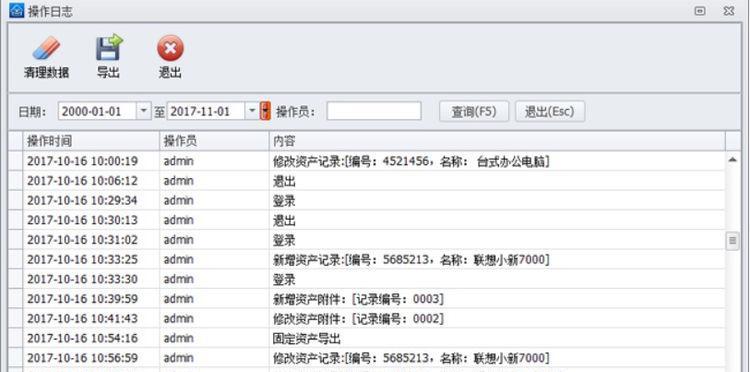Click the entry 新增资产记录 编号 5685213
This screenshot has width=750, height=372.
(x=411, y=260)
